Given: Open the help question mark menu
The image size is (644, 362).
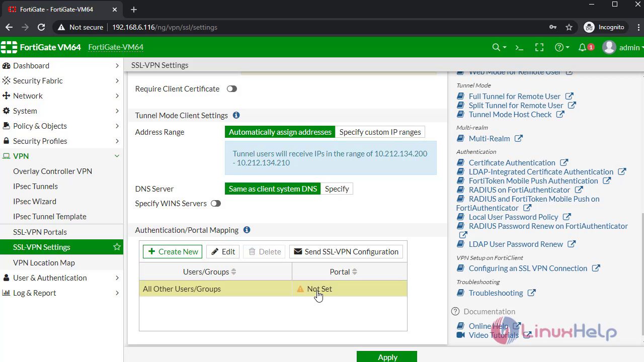Looking at the screenshot, I should [x=561, y=47].
